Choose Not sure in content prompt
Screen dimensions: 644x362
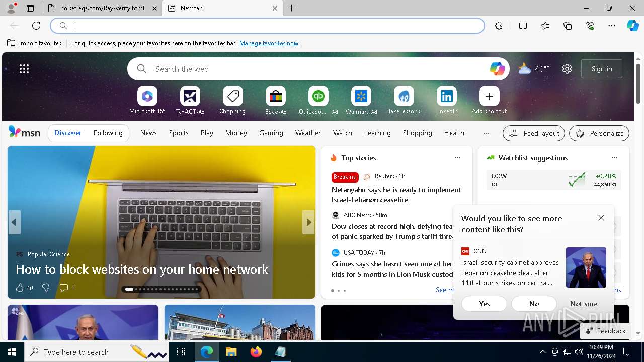[x=584, y=304]
